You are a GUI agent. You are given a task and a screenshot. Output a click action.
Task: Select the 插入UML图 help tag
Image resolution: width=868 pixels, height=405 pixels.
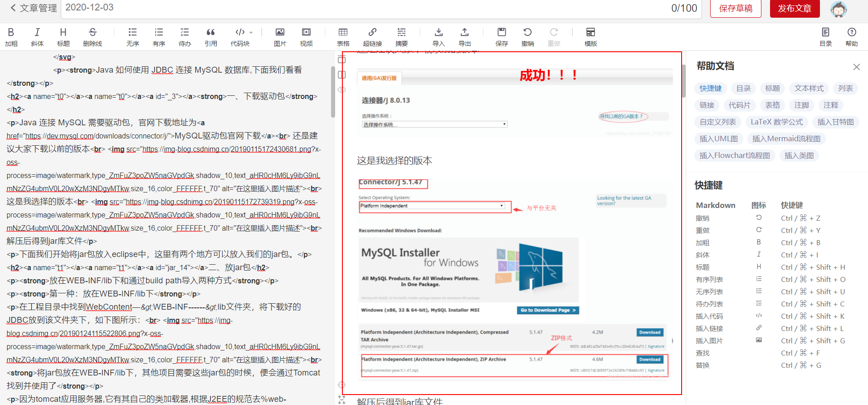click(718, 139)
